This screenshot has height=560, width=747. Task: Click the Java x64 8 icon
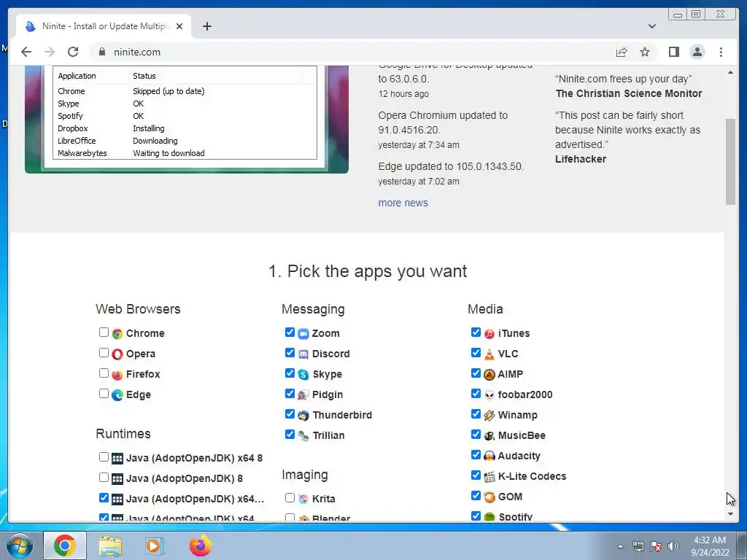point(117,459)
